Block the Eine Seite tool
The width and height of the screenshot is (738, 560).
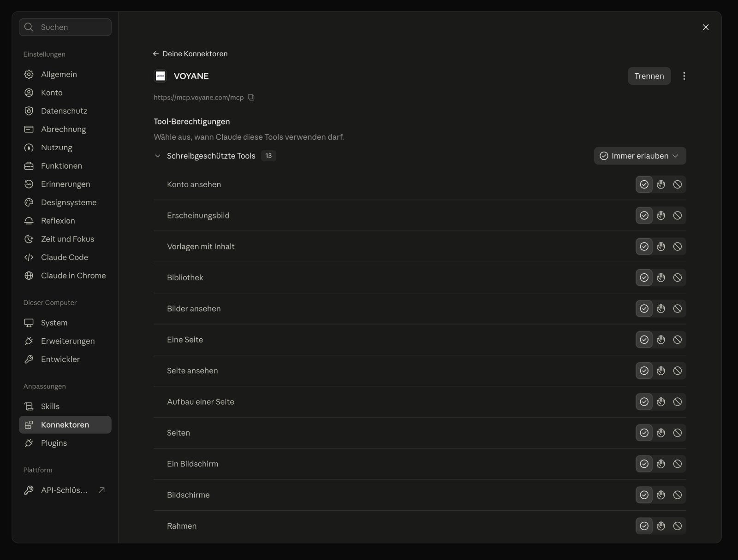(678, 340)
